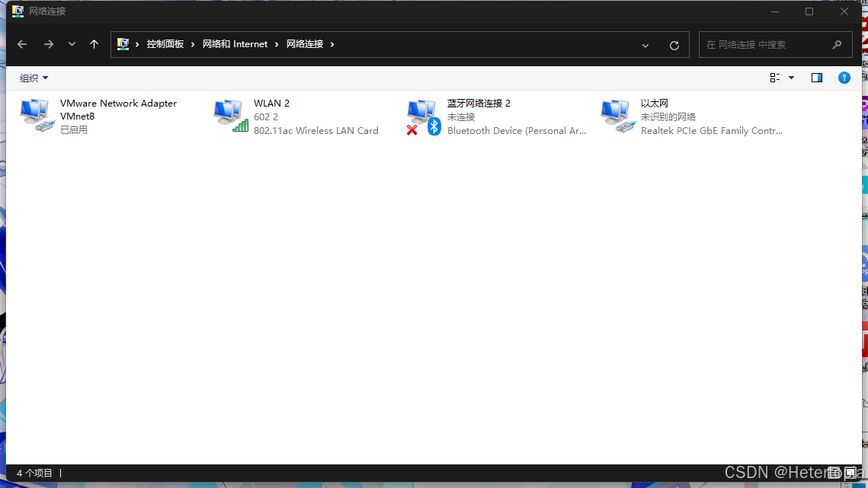The height and width of the screenshot is (488, 868).
Task: Go forward with the right arrow button
Action: coord(49,44)
